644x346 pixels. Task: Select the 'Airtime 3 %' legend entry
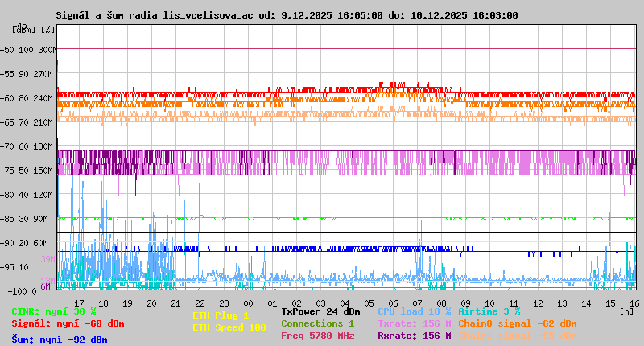tap(489, 311)
